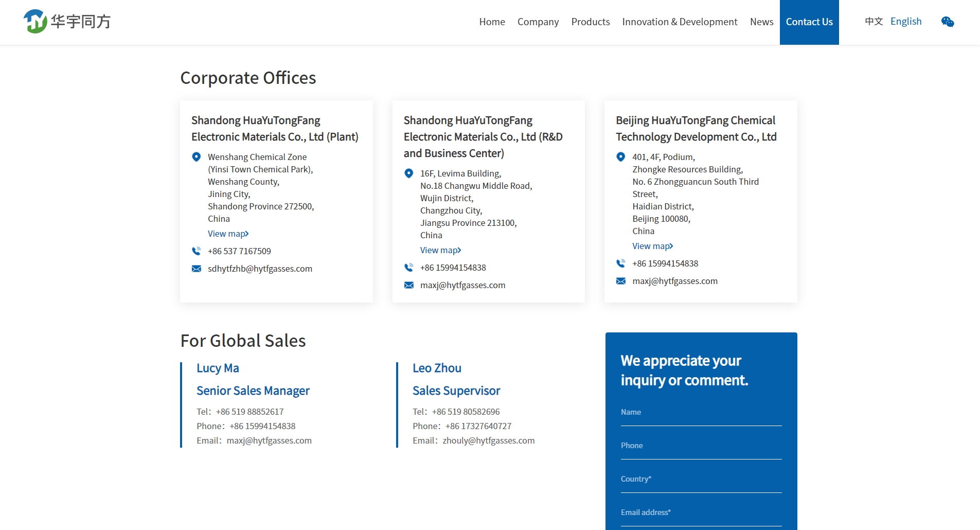The height and width of the screenshot is (530, 980).
Task: Click Leo Zhou's email zhouly@hytfgasses.com
Action: point(489,440)
